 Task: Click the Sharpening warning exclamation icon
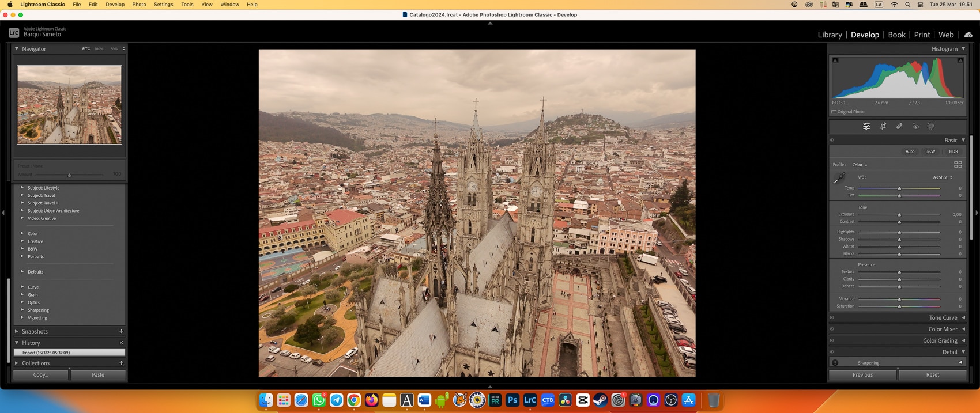[x=835, y=363]
